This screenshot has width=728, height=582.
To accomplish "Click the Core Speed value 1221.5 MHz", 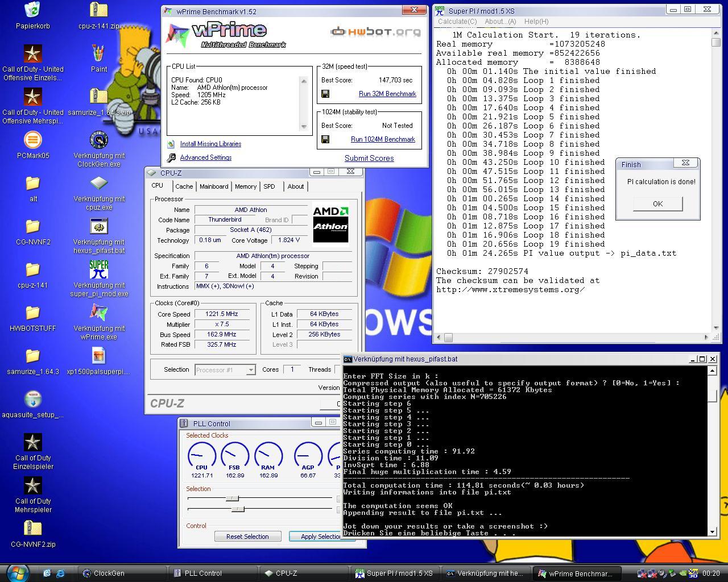I will (222, 314).
